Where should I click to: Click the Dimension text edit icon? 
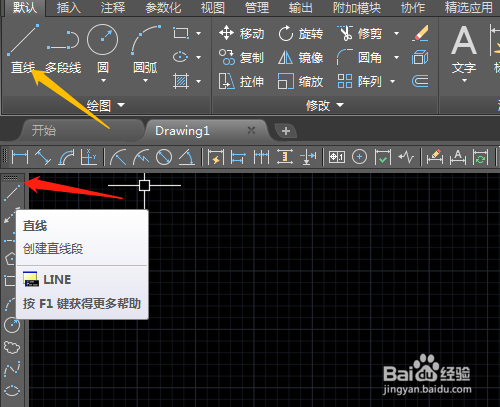coord(458,157)
